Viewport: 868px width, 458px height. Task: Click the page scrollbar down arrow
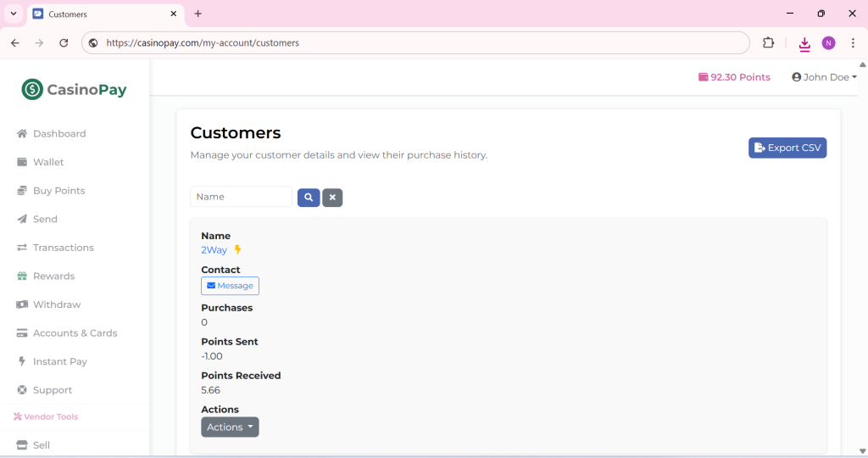[x=862, y=451]
